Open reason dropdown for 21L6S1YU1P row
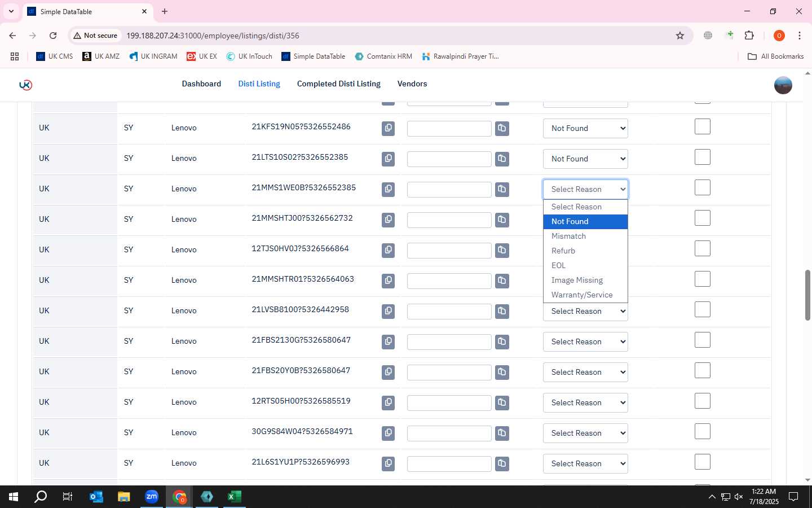 585,463
